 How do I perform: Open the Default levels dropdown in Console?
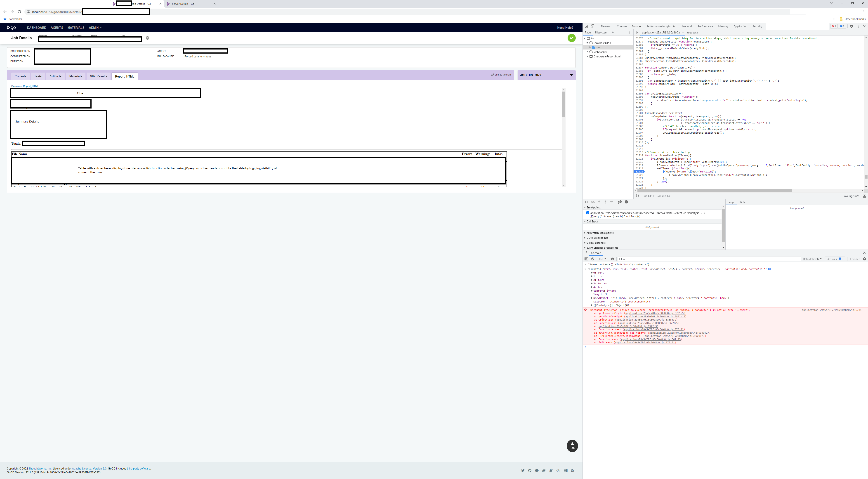point(812,259)
